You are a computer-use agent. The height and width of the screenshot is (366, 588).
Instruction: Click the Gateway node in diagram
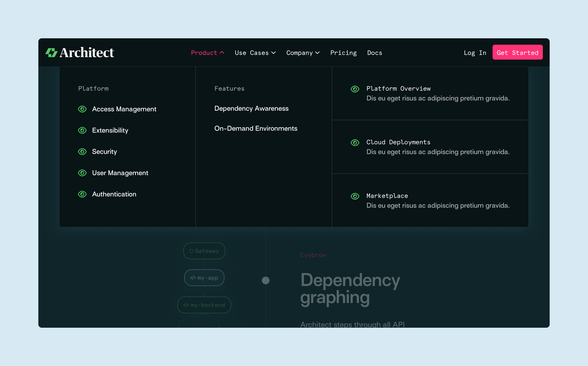point(204,251)
